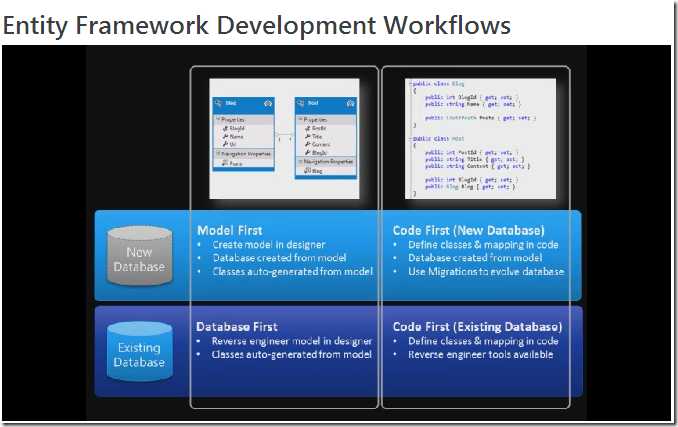
Task: Click 'Classes auto-generated from model' under Database First
Action: 291,354
